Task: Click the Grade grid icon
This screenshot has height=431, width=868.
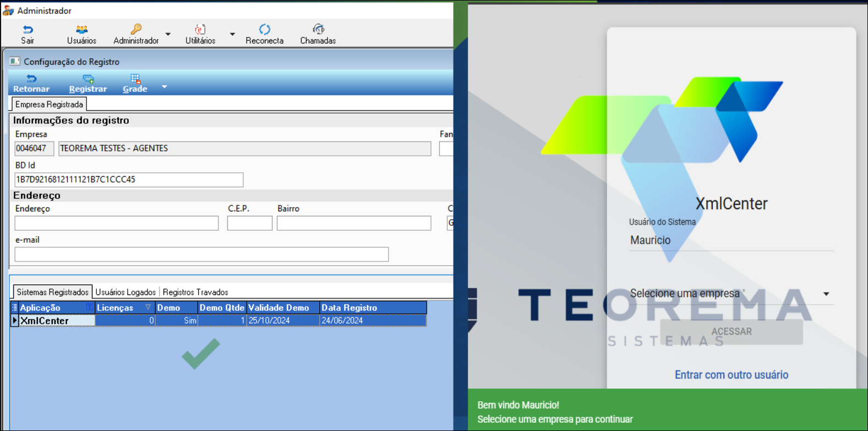Action: [135, 79]
